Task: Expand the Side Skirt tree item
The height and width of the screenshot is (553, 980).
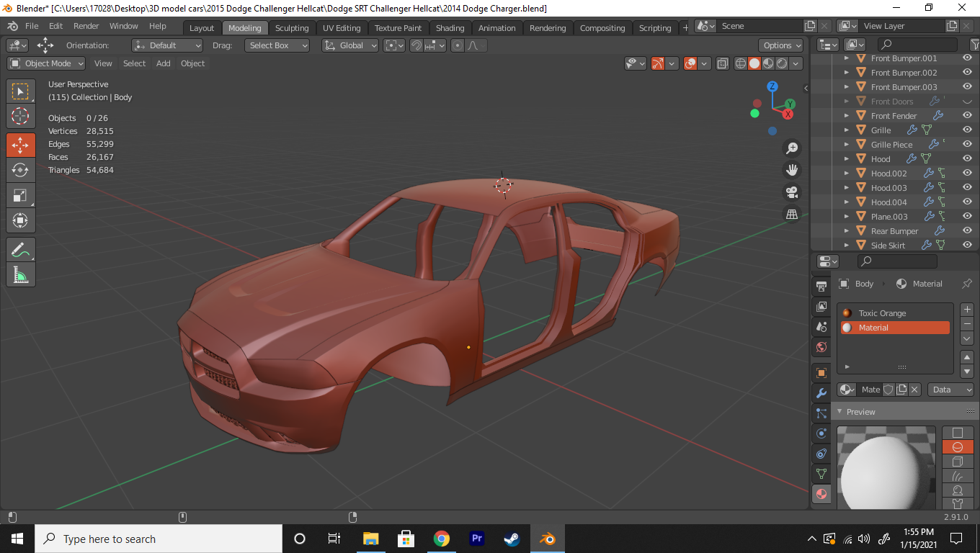Action: pyautogui.click(x=847, y=246)
